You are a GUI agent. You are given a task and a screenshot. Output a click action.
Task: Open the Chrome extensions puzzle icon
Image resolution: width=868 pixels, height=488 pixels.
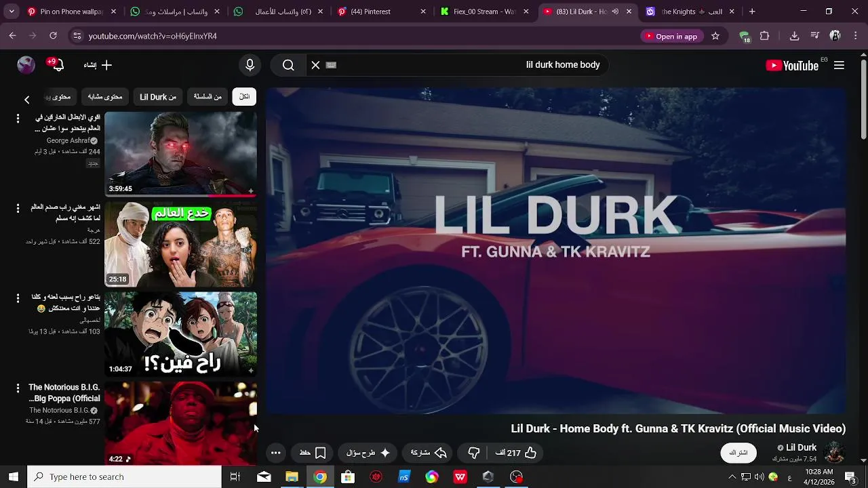[764, 36]
